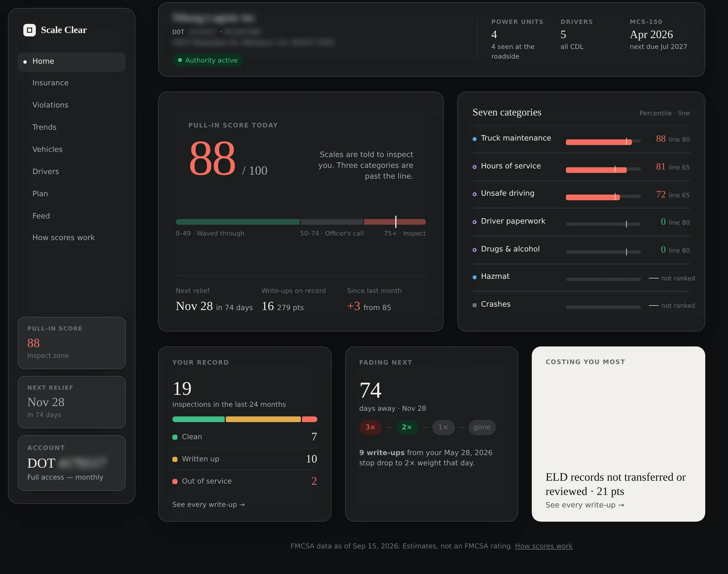Click the large 88 pull-in score
728x574 pixels.
(x=212, y=158)
